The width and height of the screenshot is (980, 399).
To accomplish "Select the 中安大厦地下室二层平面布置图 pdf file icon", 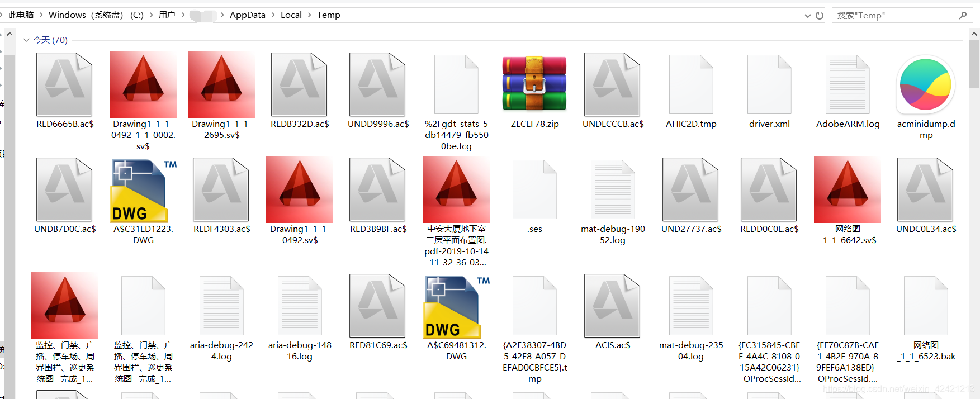I will pos(456,189).
